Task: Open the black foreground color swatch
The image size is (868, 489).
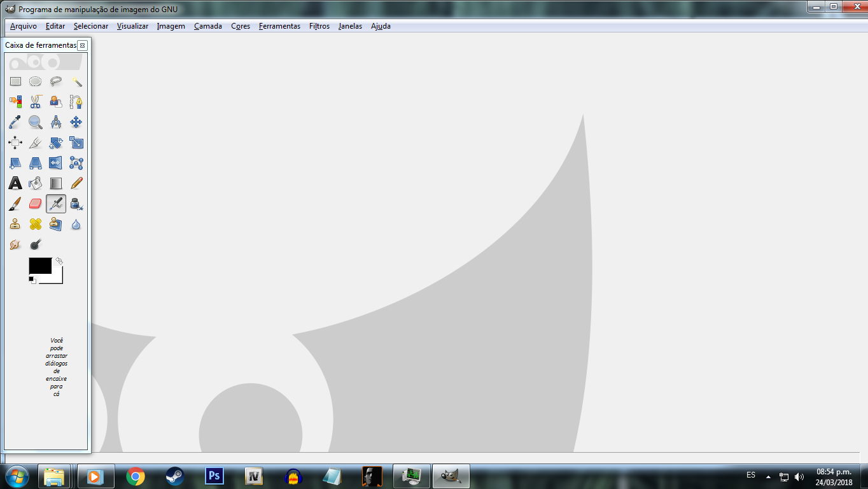Action: tap(39, 266)
